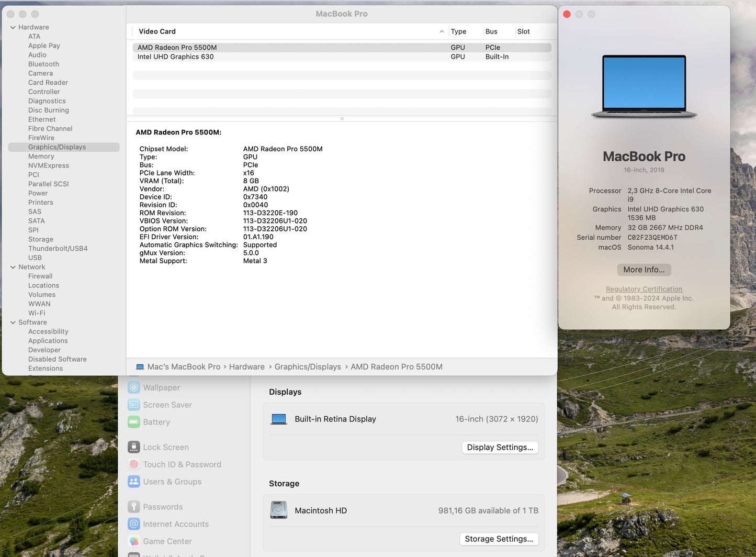The width and height of the screenshot is (756, 557).
Task: Collapse the Hardware section
Action: [13, 27]
